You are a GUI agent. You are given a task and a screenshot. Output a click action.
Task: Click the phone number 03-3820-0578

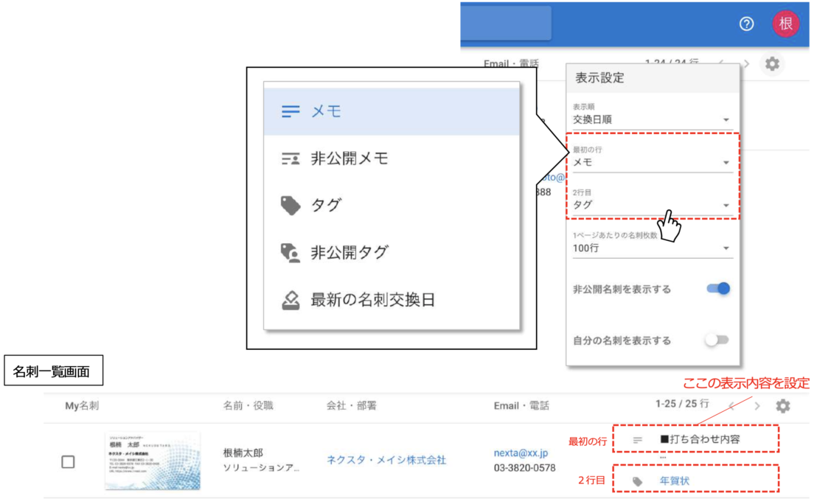pyautogui.click(x=525, y=468)
